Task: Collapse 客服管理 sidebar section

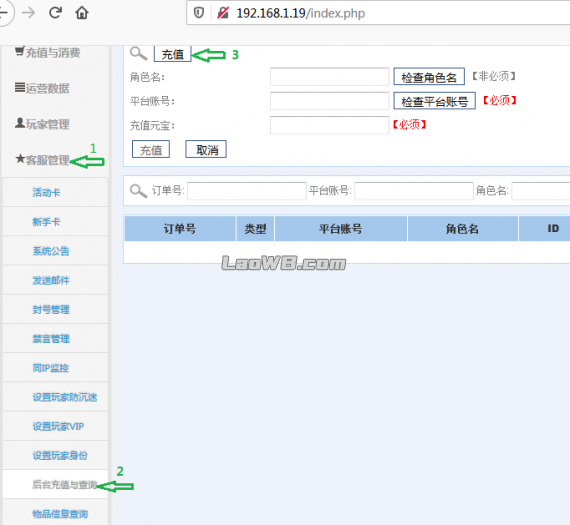Action: [x=42, y=159]
